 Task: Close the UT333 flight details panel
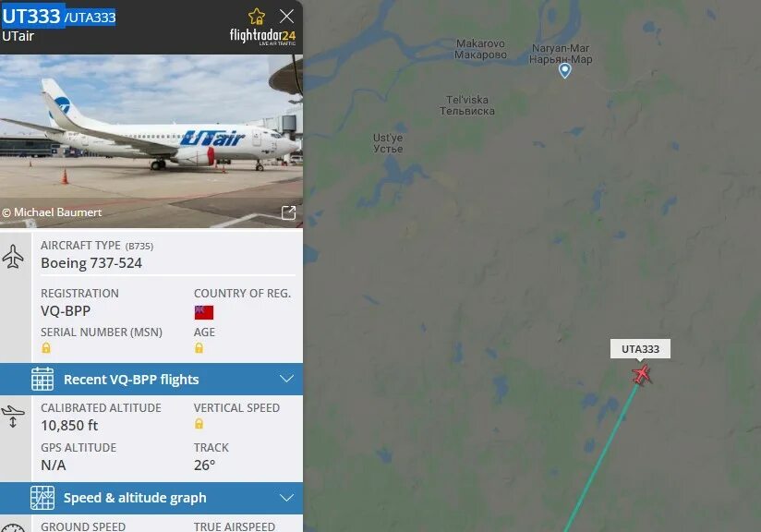point(287,17)
